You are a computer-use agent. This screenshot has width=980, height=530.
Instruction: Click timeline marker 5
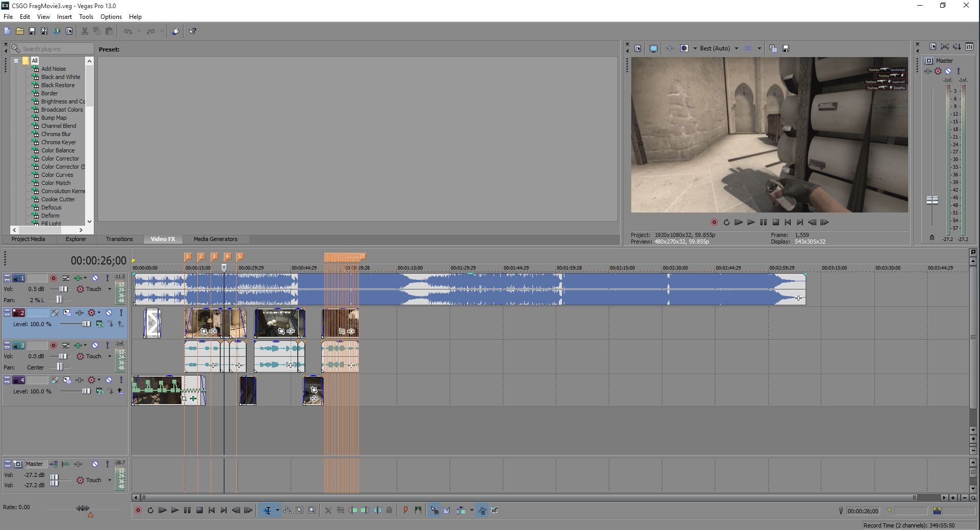click(x=240, y=257)
